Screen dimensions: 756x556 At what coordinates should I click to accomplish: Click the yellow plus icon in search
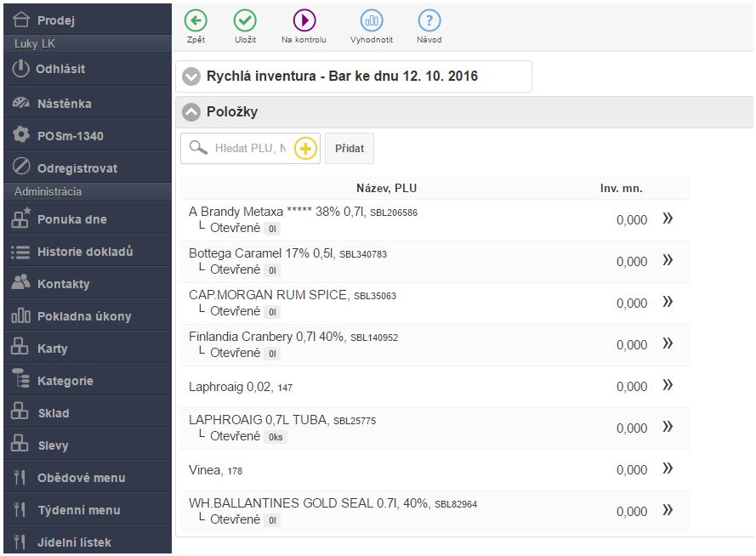point(305,149)
